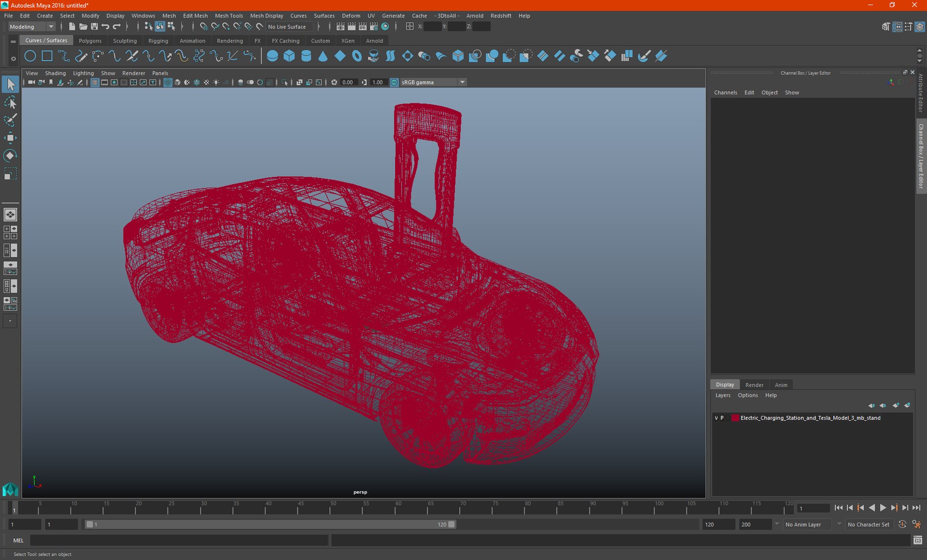
Task: Play the animation forward
Action: (x=883, y=508)
